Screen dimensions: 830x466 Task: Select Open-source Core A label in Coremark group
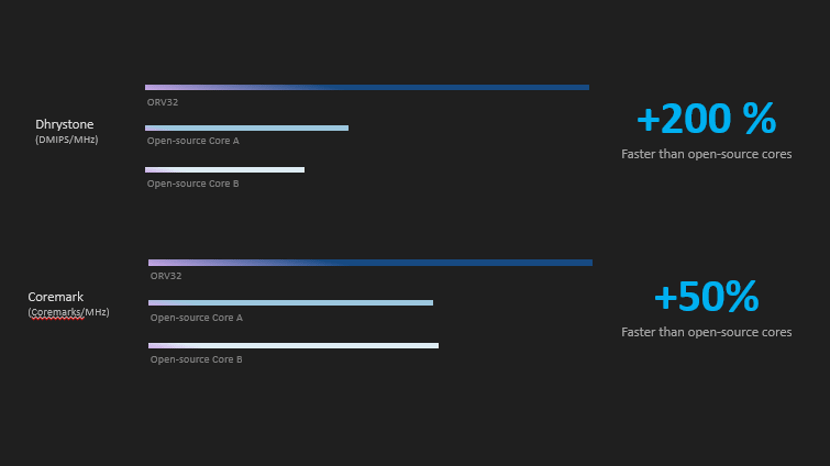[196, 318]
